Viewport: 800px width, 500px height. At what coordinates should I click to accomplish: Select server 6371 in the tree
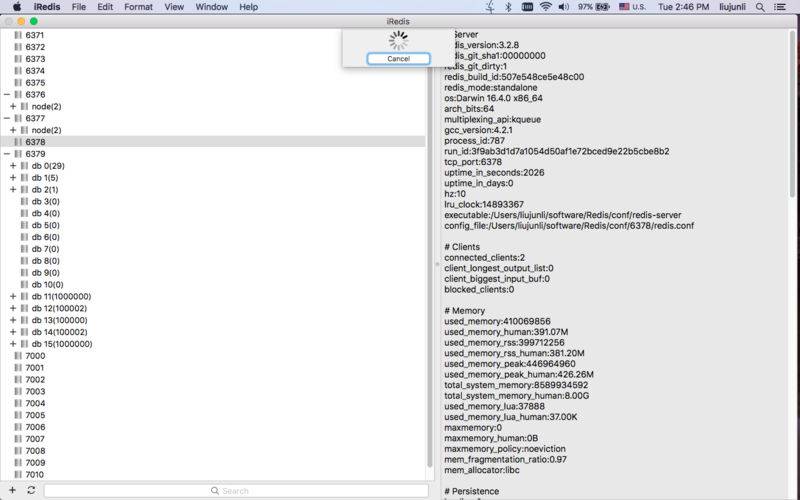coord(35,35)
